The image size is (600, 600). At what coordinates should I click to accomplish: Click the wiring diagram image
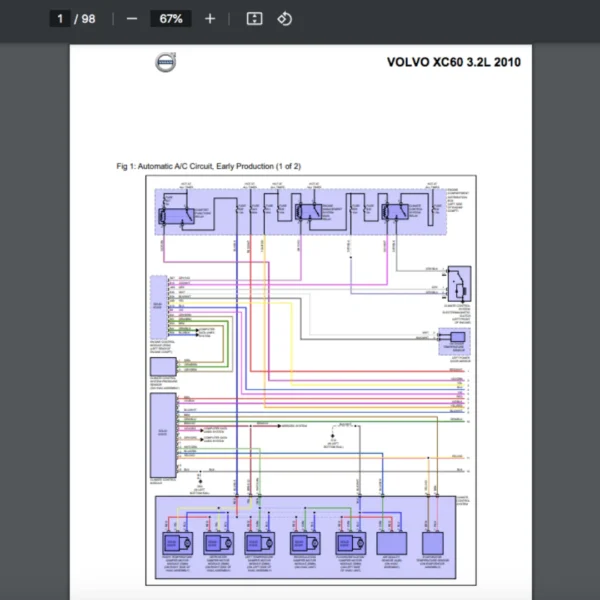(311, 380)
